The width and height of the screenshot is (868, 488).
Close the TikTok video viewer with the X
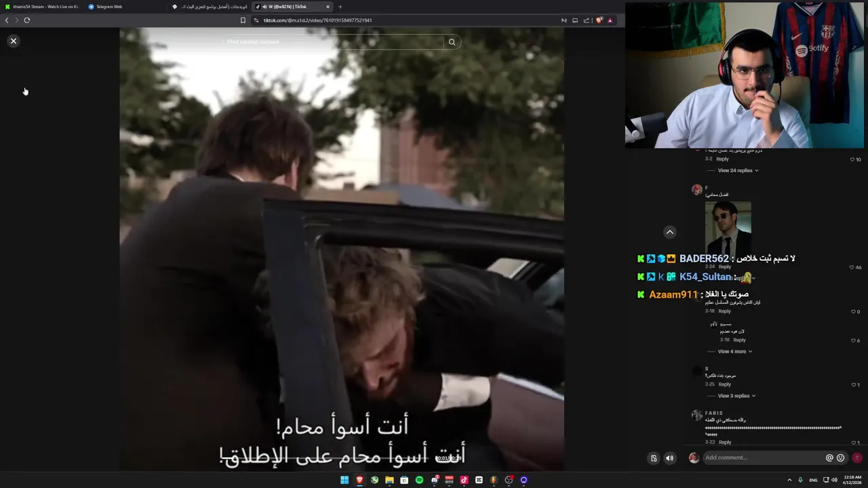click(13, 41)
